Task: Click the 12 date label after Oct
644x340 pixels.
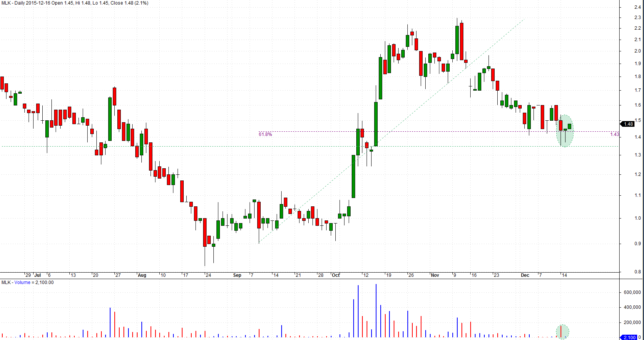Action: coord(366,275)
